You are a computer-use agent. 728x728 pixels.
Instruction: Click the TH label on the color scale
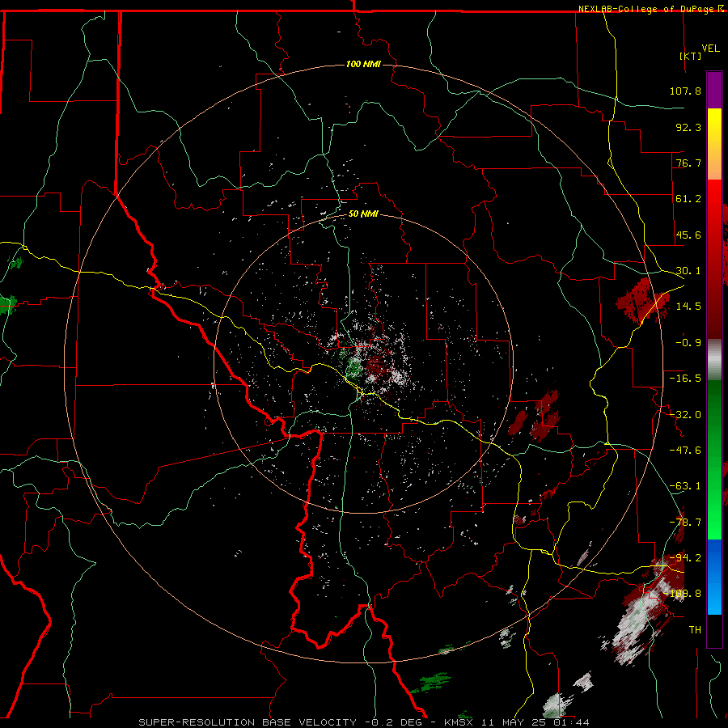(x=695, y=630)
